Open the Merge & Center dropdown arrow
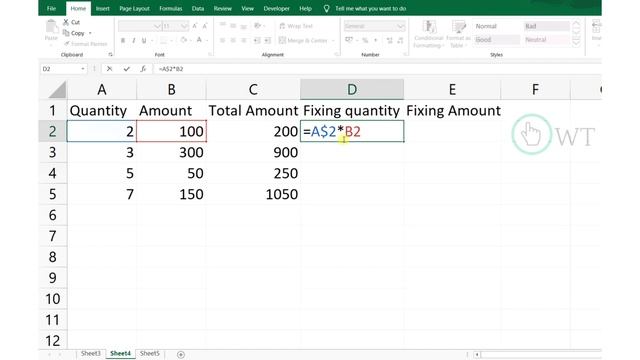640x360 pixels. pyautogui.click(x=333, y=41)
